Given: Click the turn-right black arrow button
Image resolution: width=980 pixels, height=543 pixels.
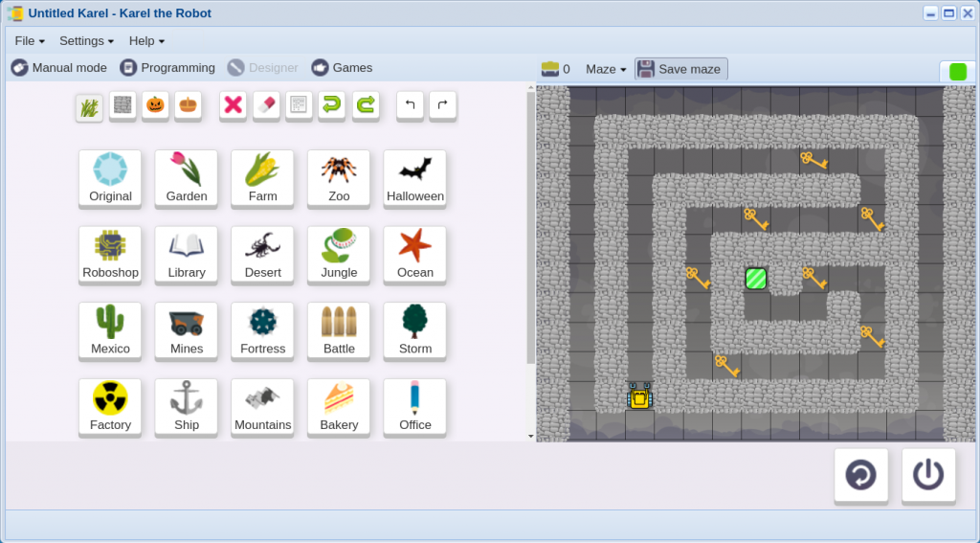Looking at the screenshot, I should tap(442, 105).
